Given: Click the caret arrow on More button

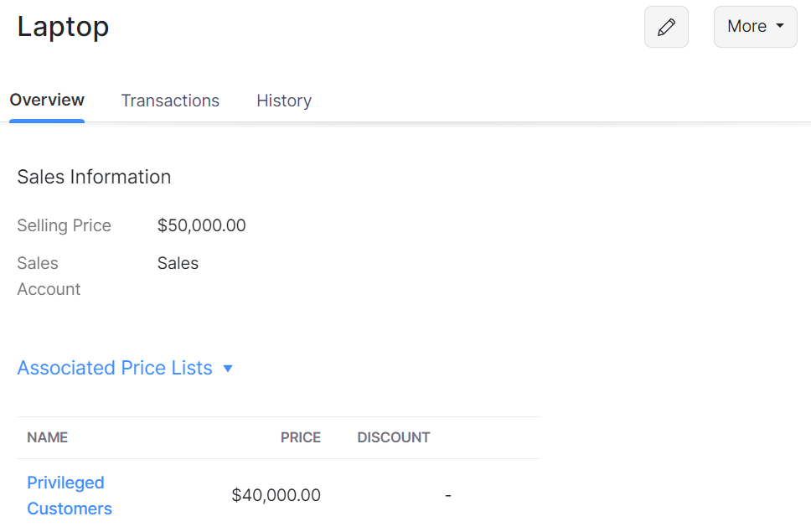Looking at the screenshot, I should [777, 26].
